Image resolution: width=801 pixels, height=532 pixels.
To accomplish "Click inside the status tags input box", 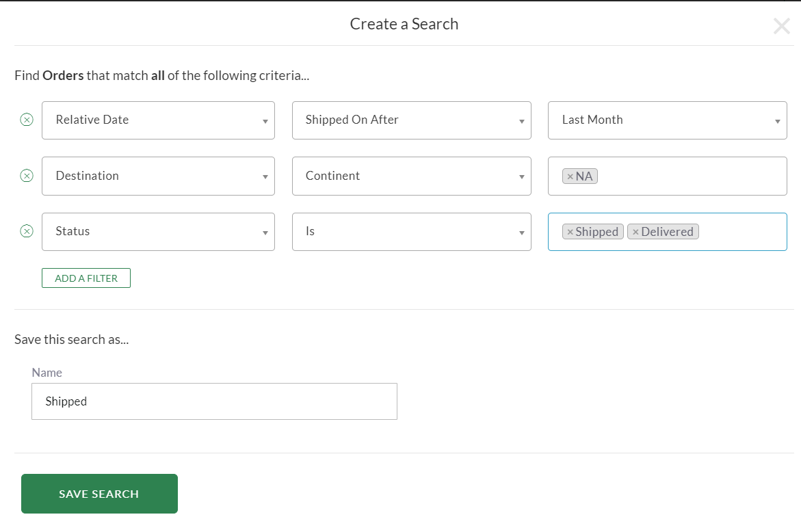I will tap(742, 232).
